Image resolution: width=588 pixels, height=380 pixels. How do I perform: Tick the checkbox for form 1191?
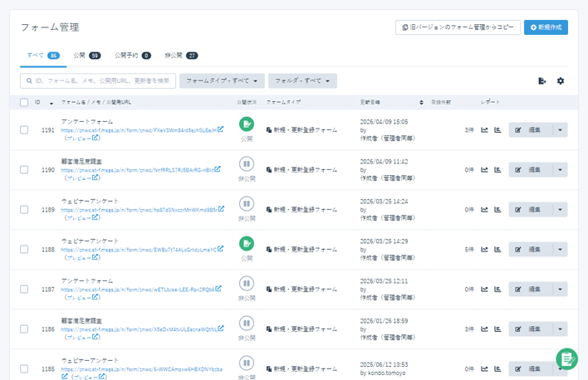[24, 130]
